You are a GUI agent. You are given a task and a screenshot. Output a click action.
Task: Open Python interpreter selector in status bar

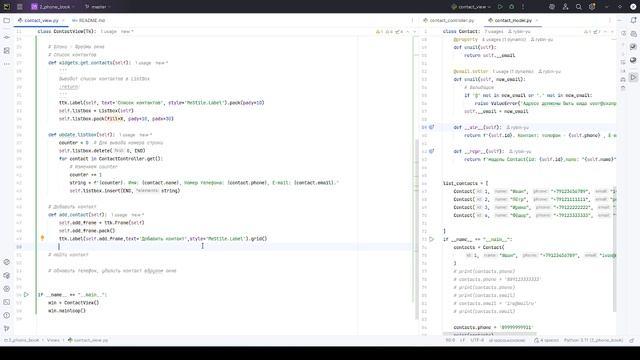point(593,340)
